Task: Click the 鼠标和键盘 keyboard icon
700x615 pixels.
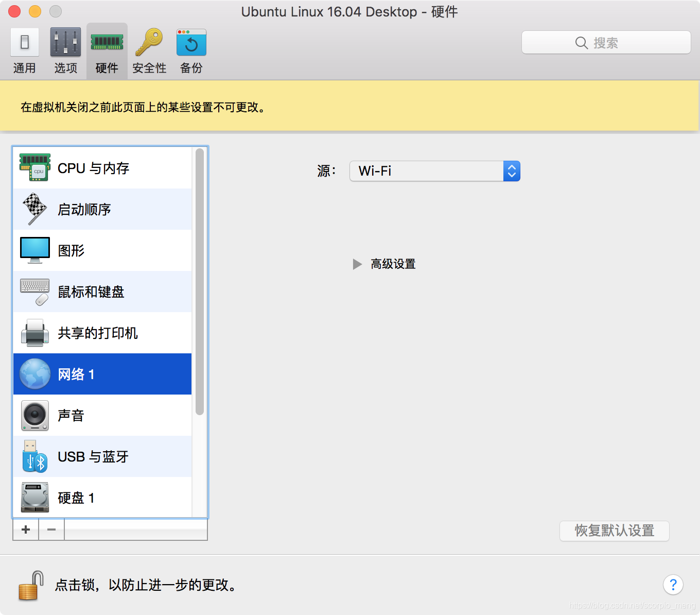Action: pos(35,292)
